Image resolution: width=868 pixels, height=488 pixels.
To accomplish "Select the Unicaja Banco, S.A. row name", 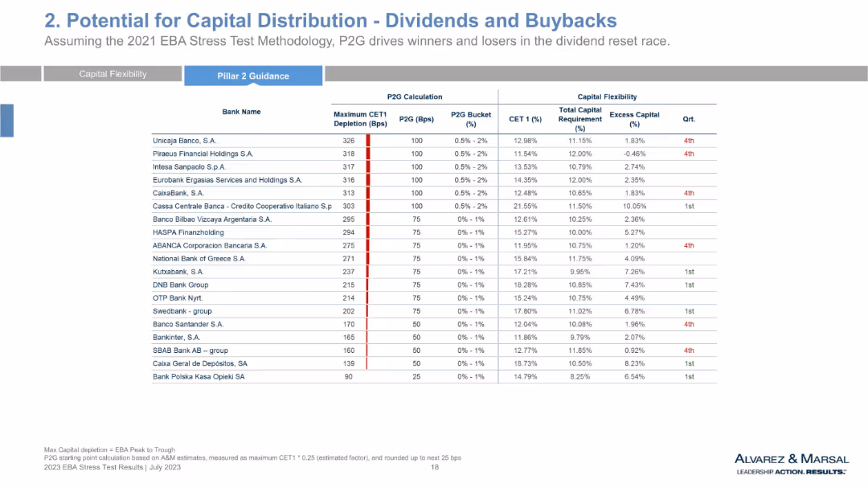I will click(184, 141).
